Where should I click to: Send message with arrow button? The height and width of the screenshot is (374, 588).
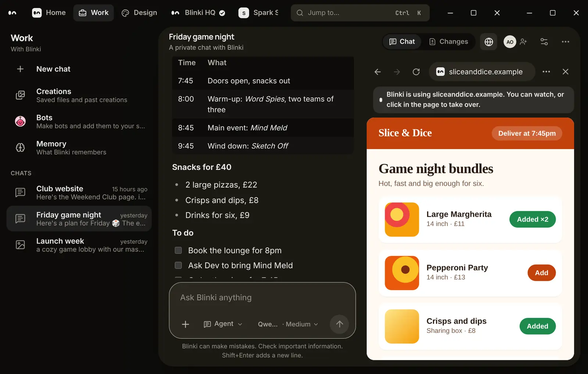[339, 324]
